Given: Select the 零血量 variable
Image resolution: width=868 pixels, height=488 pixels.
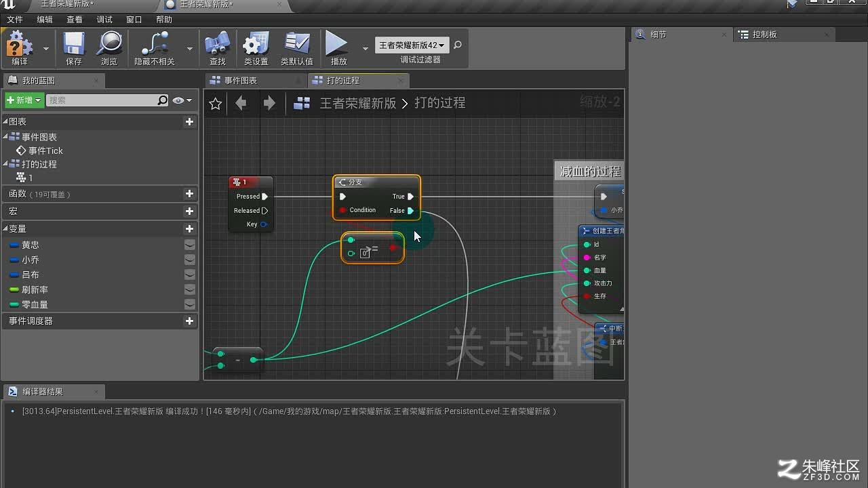Looking at the screenshot, I should coord(35,304).
